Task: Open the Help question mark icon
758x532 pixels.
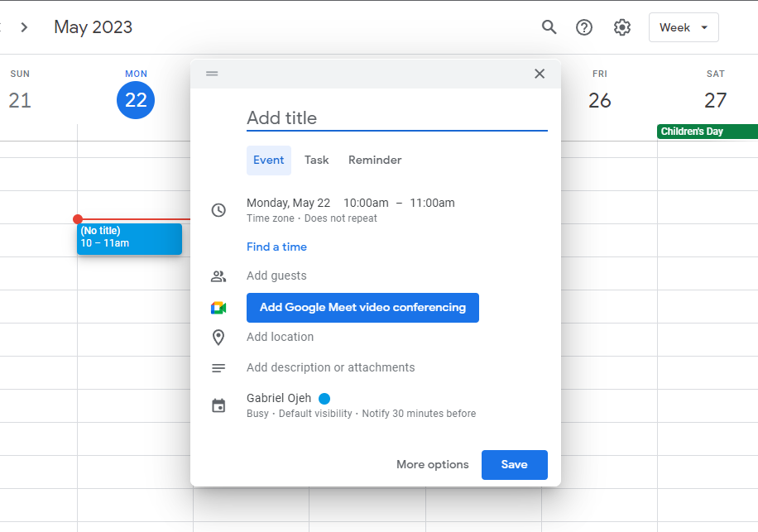Action: (x=584, y=27)
